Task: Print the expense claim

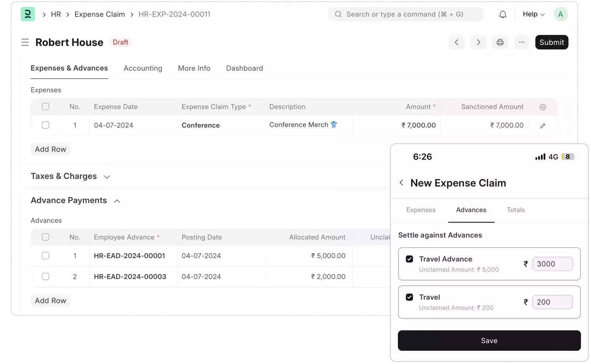Action: (x=500, y=42)
